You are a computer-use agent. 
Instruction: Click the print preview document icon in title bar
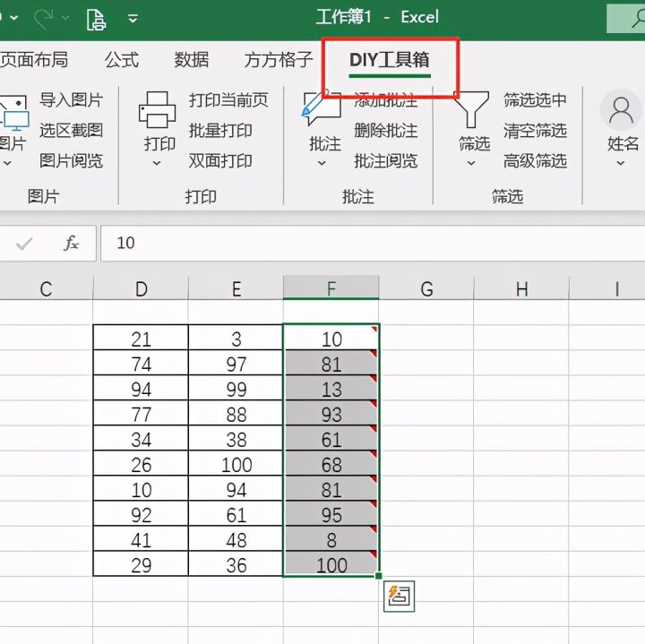click(x=96, y=19)
